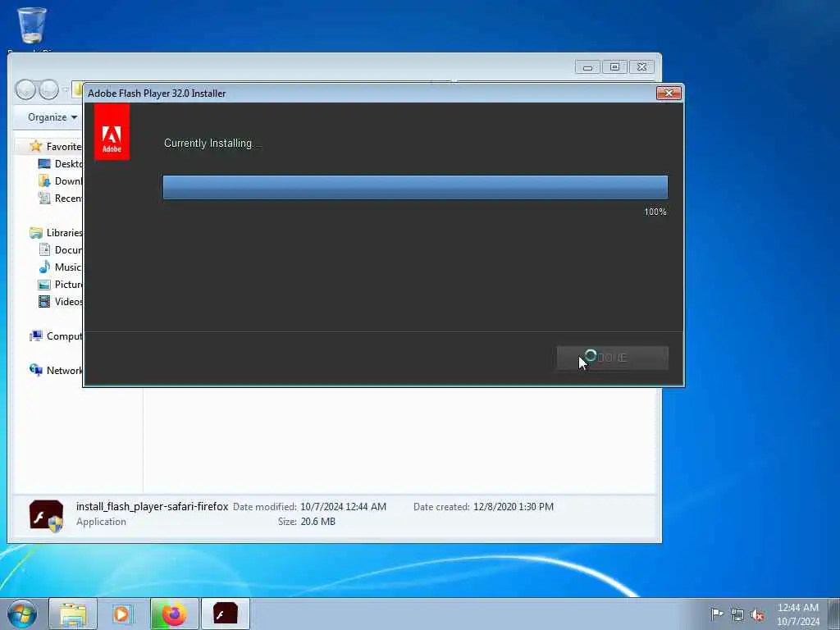Screen dimensions: 840x630
Task: Switch to Flash installer taskbar button
Action: pos(225,614)
